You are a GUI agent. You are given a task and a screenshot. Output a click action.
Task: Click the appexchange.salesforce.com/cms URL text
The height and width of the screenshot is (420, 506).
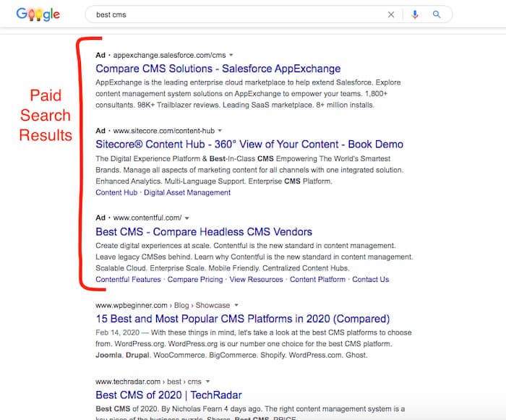pyautogui.click(x=169, y=55)
